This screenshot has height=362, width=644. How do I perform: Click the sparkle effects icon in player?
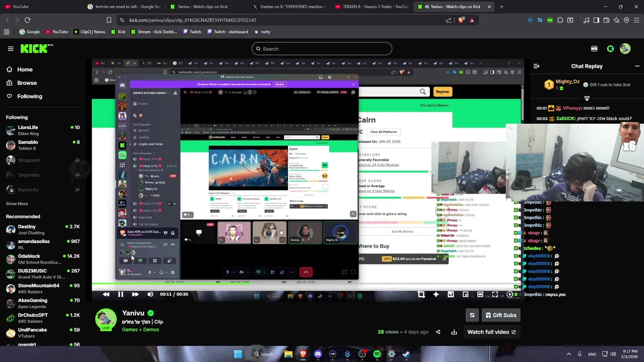436,295
